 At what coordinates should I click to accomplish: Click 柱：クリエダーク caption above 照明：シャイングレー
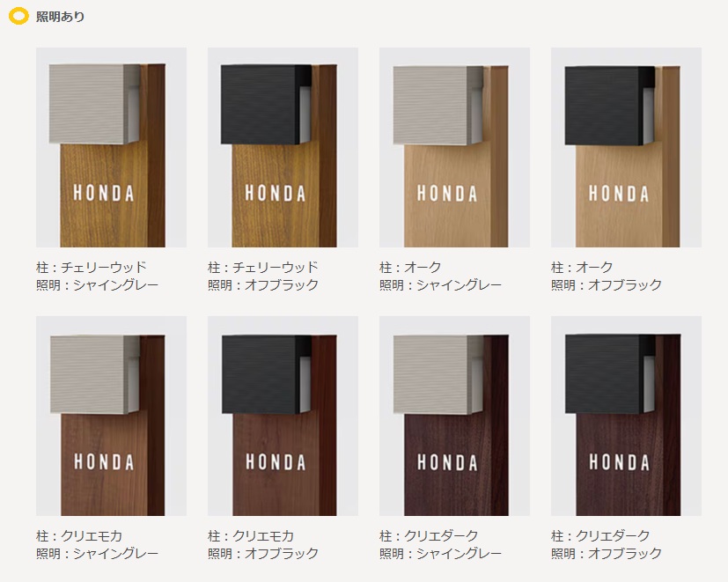click(x=429, y=536)
